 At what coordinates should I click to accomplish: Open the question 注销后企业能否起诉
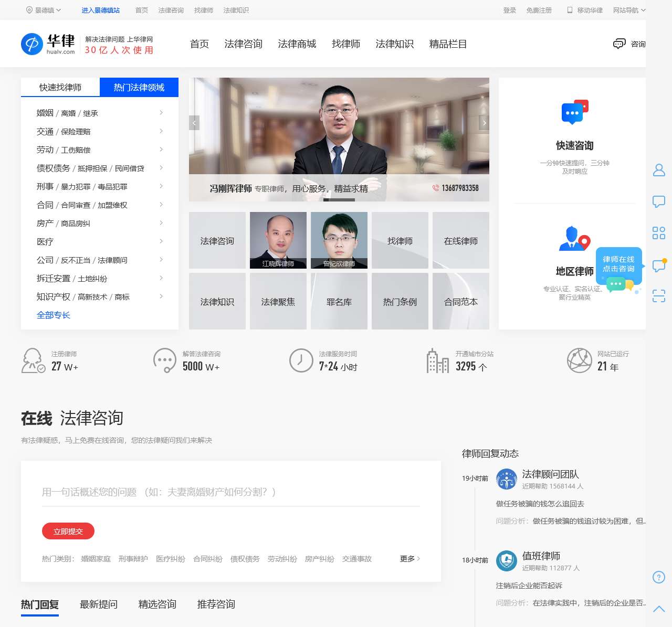point(529,586)
